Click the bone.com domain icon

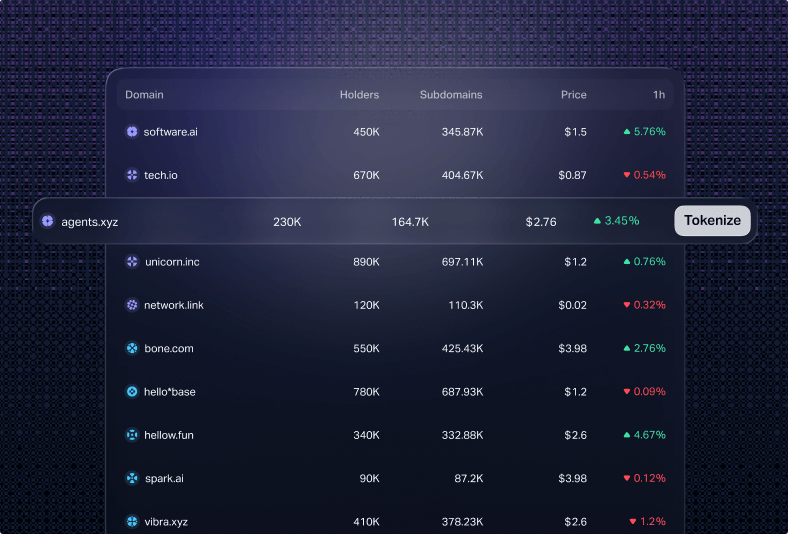point(131,349)
